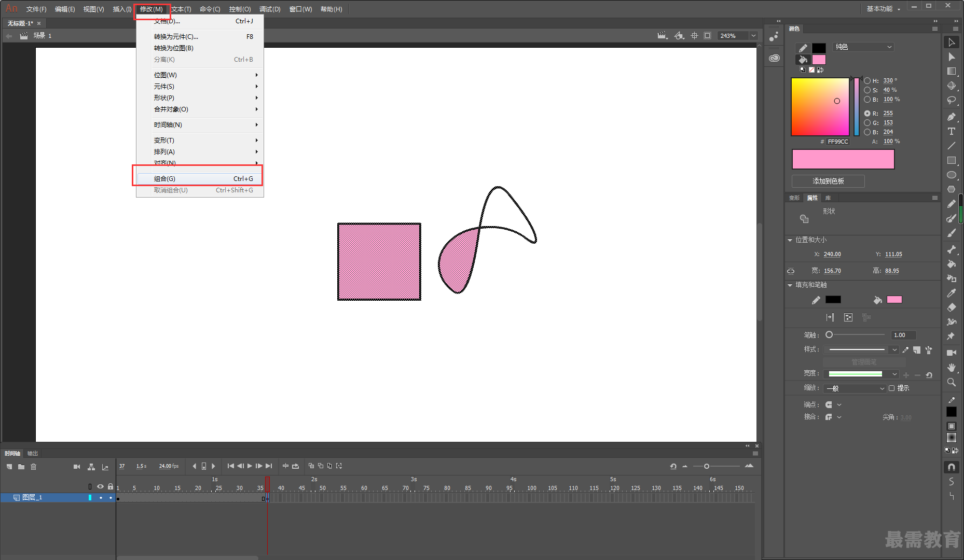Click the black stroke swatch in Properties
Screen dimensions: 964x560
pyautogui.click(x=833, y=300)
